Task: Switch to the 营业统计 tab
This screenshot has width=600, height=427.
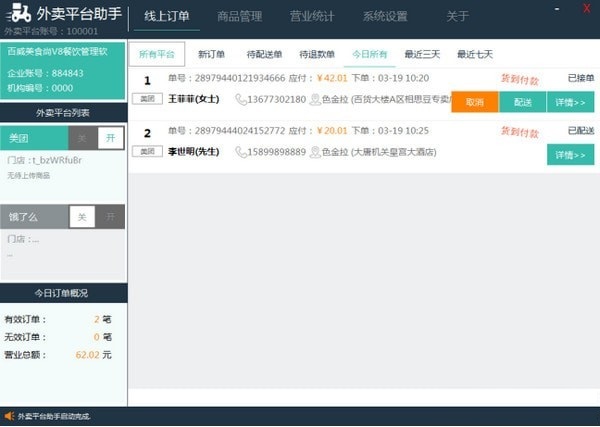Action: 312,16
